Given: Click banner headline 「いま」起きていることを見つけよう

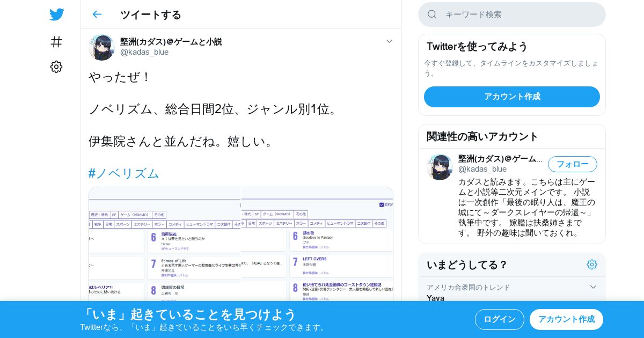Looking at the screenshot, I should (188, 314).
